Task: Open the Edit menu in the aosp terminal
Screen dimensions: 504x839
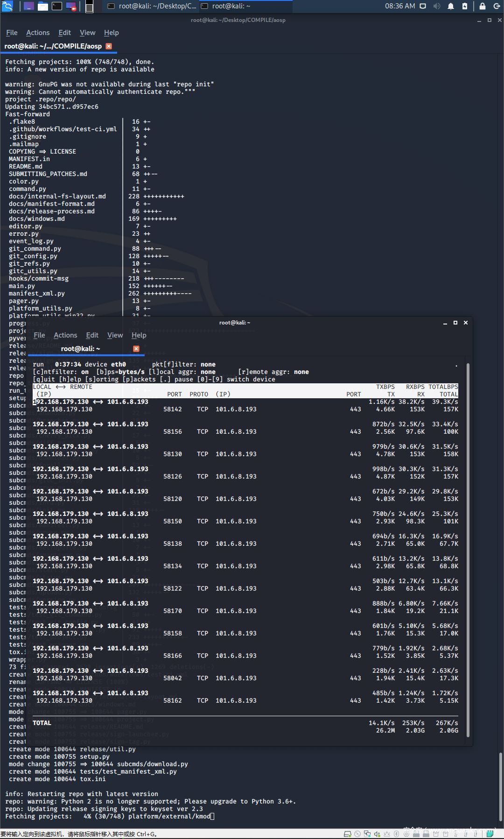Action: pyautogui.click(x=64, y=33)
